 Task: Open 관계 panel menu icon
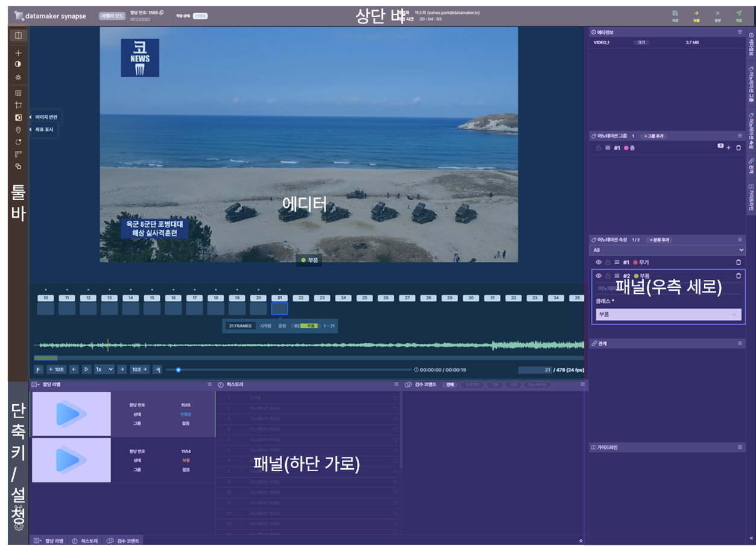[740, 343]
